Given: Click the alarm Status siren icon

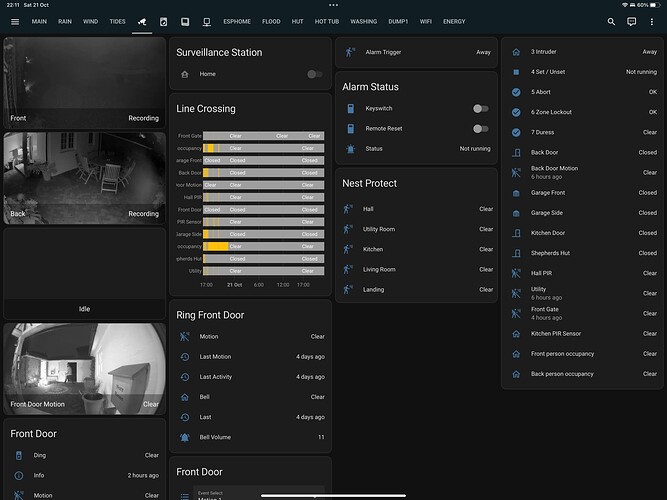Looking at the screenshot, I should click(350, 148).
